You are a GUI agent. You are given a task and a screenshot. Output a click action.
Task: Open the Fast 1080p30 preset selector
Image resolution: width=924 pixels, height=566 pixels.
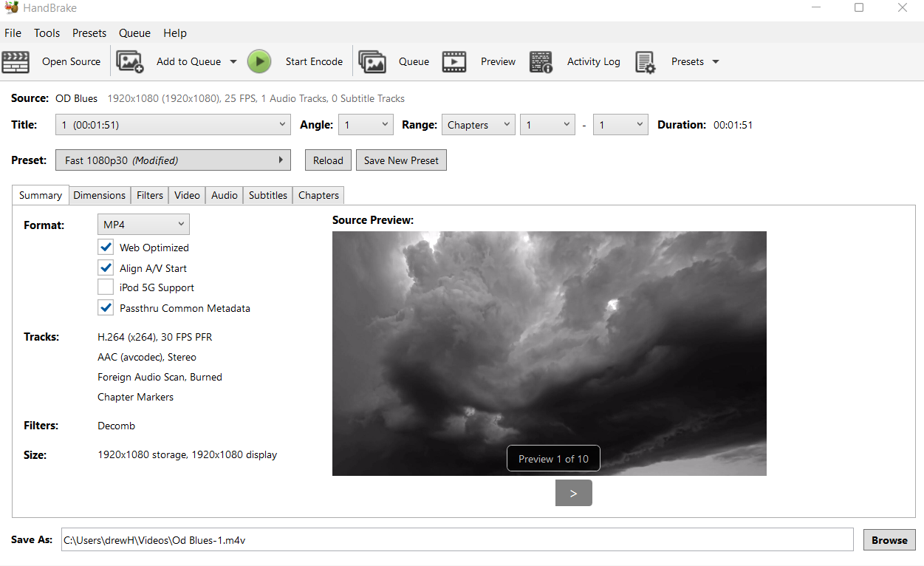173,160
